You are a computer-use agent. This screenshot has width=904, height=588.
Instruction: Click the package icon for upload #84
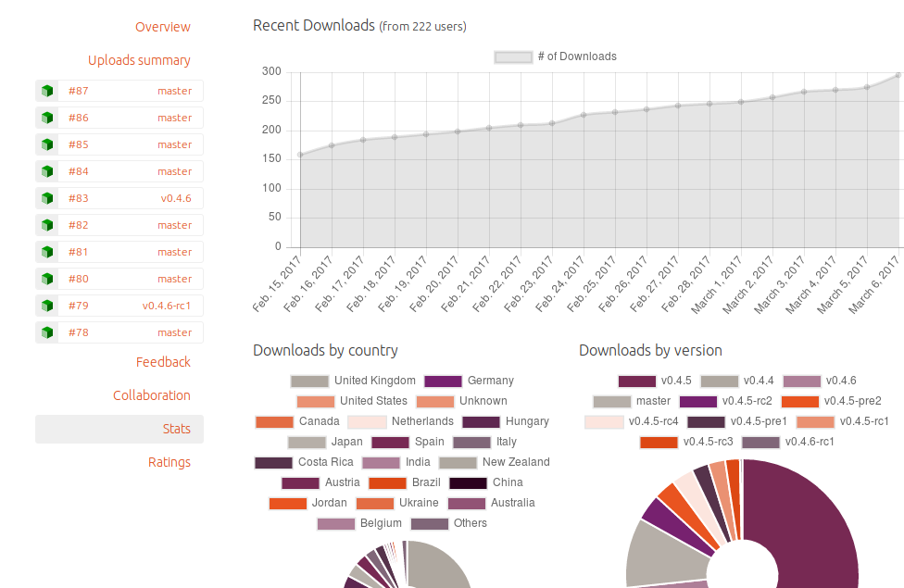pos(47,171)
